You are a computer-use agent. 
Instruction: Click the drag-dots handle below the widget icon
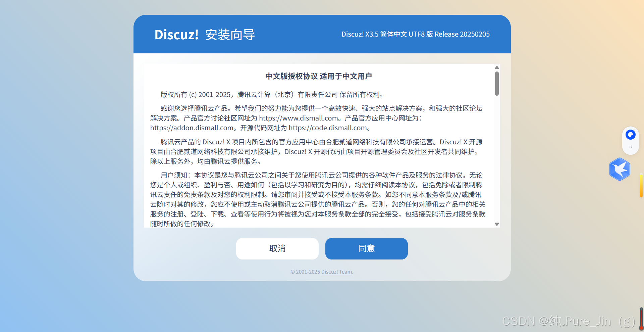tap(631, 147)
